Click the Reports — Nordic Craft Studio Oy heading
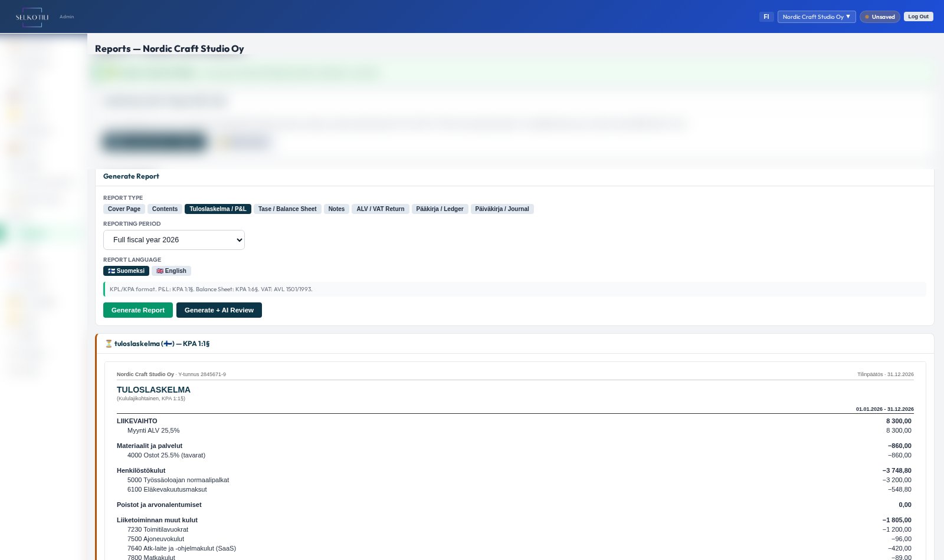This screenshot has width=944, height=560. (169, 49)
